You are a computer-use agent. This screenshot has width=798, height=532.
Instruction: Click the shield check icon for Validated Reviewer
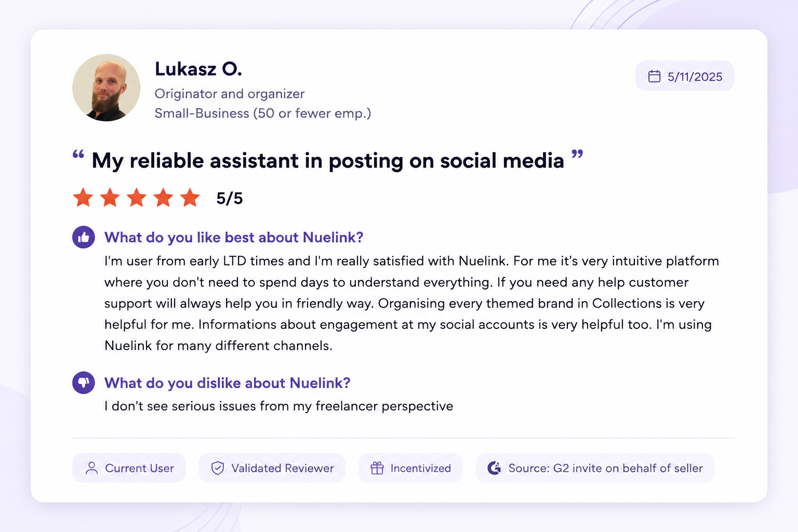click(x=218, y=468)
